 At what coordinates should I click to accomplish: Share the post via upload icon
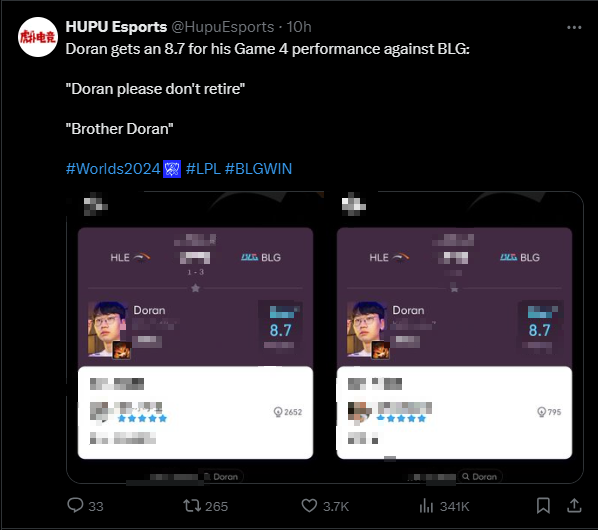(x=574, y=506)
